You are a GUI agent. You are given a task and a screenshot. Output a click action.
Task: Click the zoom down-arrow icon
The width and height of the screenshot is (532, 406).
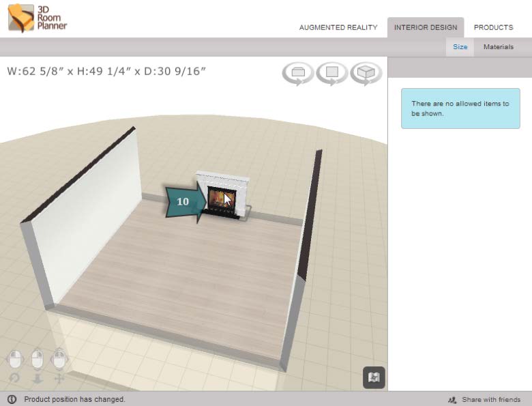tap(38, 379)
